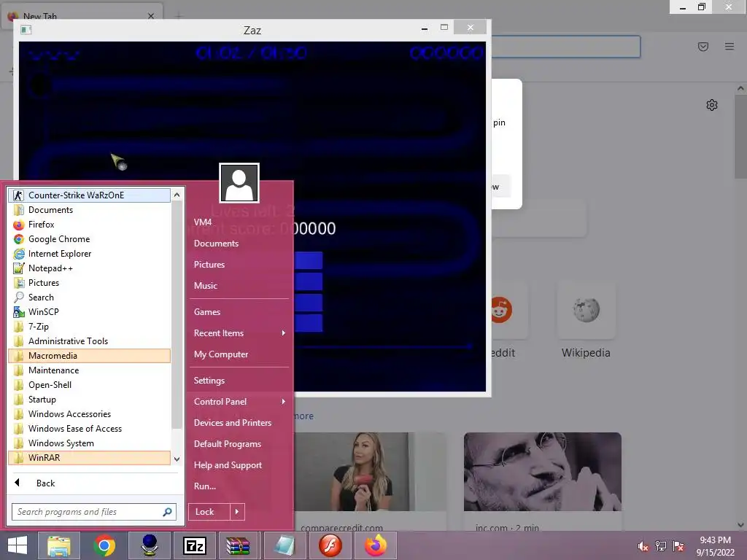The image size is (747, 560).
Task: Open the Music folder
Action: coord(239,286)
